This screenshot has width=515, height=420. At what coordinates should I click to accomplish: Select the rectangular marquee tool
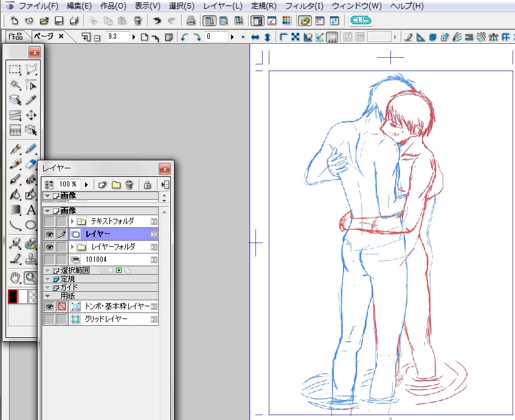(x=15, y=69)
